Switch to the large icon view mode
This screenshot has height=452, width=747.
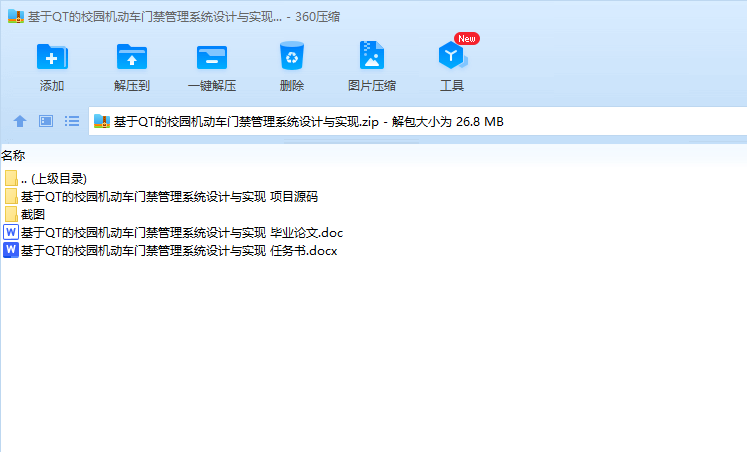pyautogui.click(x=46, y=121)
